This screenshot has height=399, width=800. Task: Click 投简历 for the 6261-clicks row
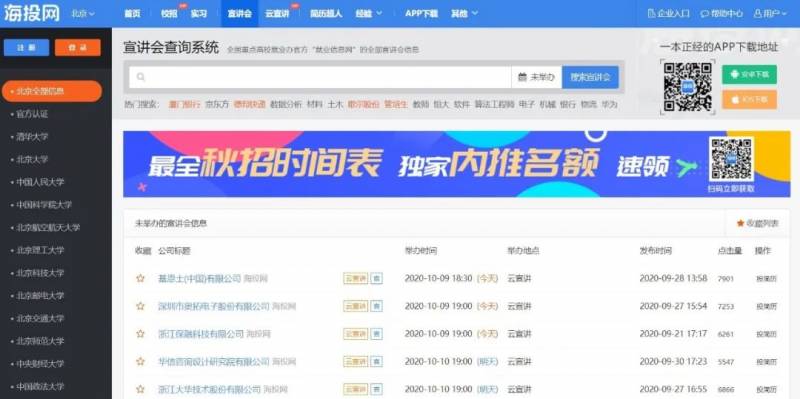tap(766, 334)
